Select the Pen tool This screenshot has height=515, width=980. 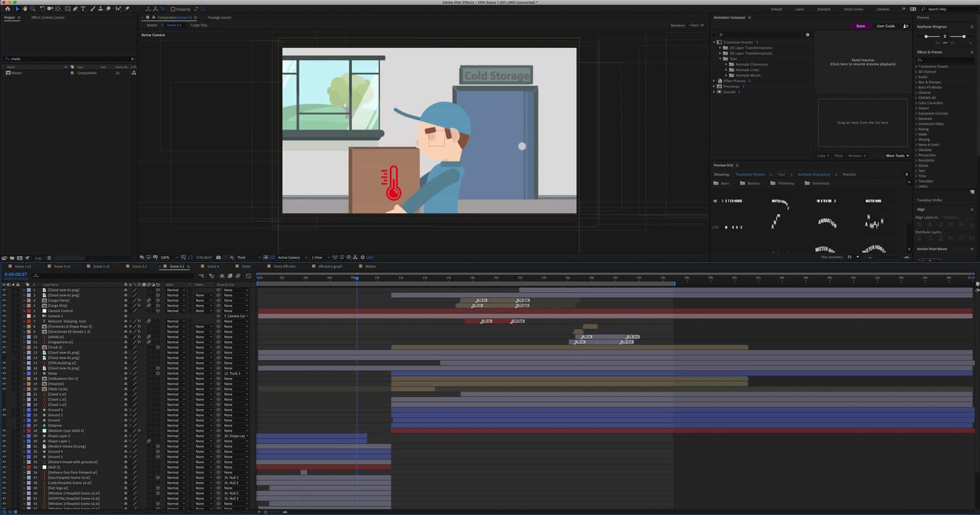point(75,9)
